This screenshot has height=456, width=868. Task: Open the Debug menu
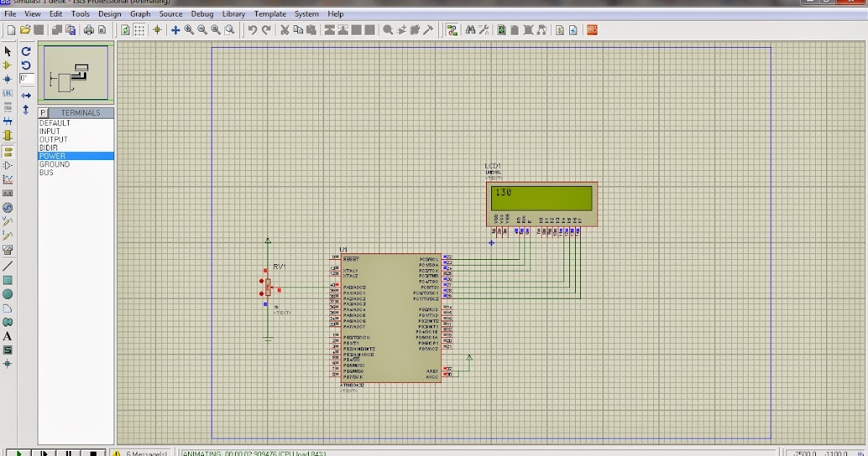click(x=202, y=14)
